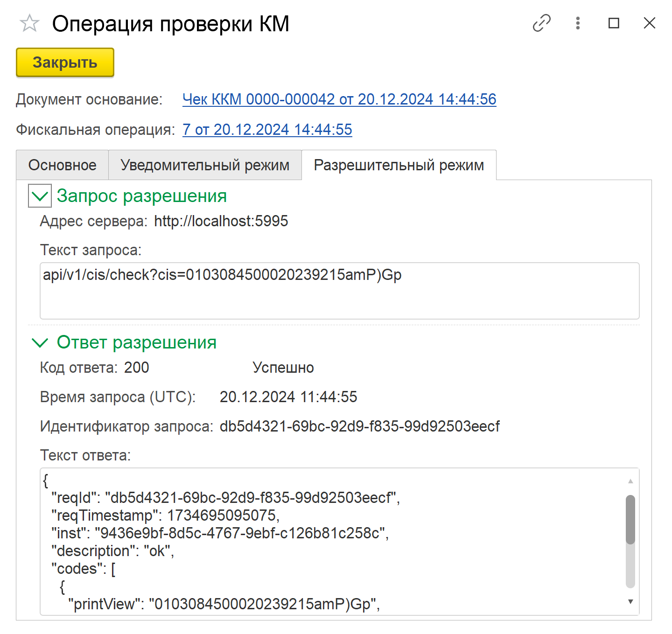Close window with the X icon
This screenshot has height=634, width=672.
649,23
